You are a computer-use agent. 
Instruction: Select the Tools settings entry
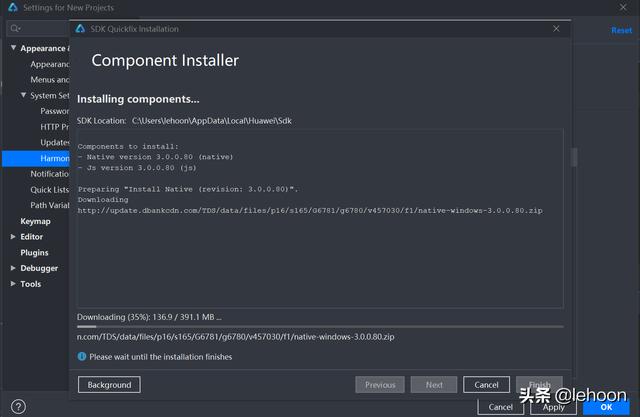(x=31, y=284)
